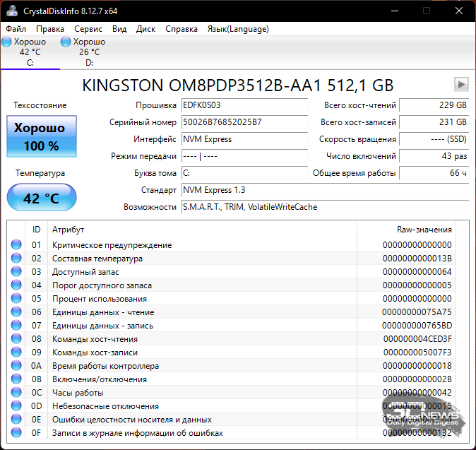The width and height of the screenshot is (476, 450).
Task: Select the Составная температура attribute text
Action: tap(97, 259)
